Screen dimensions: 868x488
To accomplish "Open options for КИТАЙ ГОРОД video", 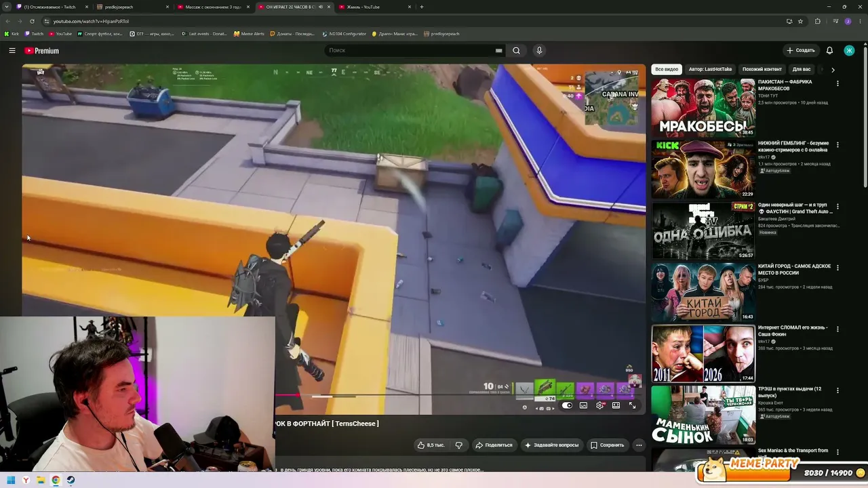I will point(837,268).
